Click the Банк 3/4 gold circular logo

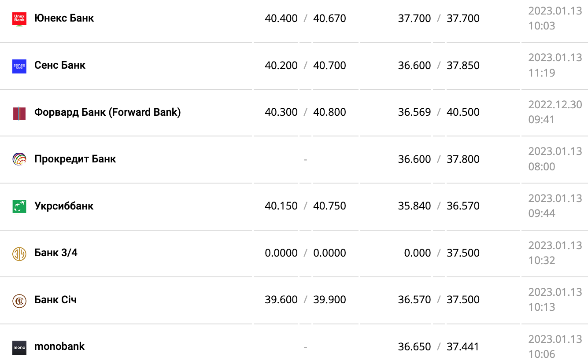[19, 254]
